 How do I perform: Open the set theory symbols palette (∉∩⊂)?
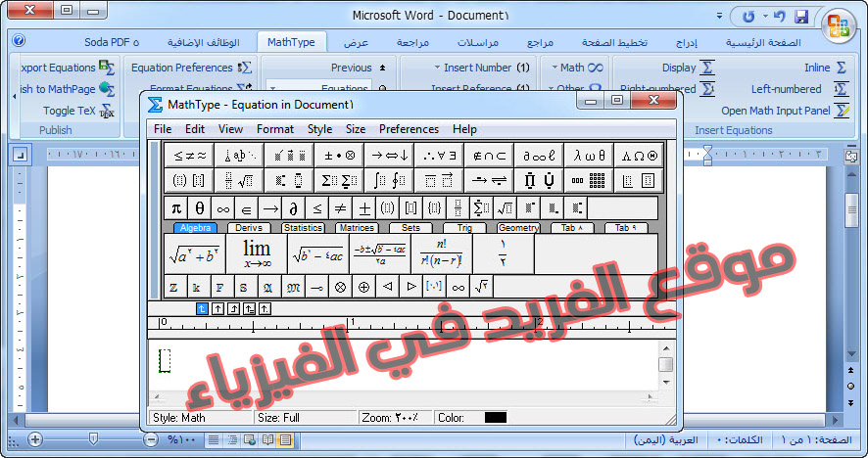click(489, 156)
